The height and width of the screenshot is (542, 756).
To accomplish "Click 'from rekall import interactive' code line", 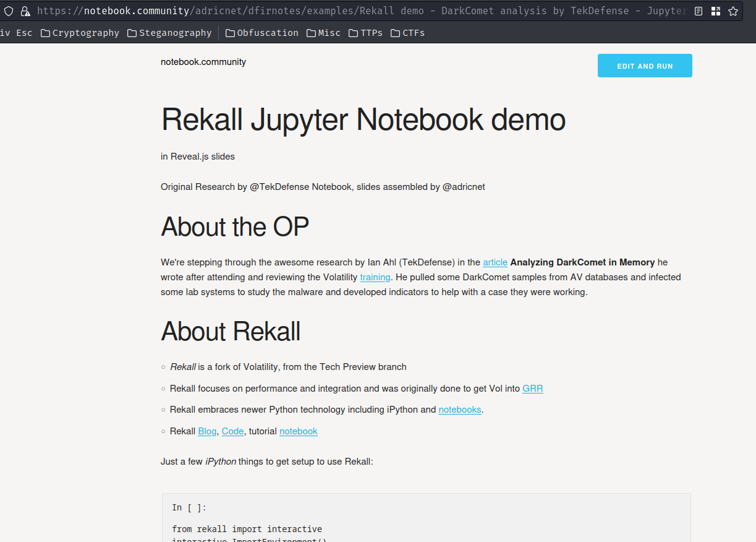I will [247, 529].
